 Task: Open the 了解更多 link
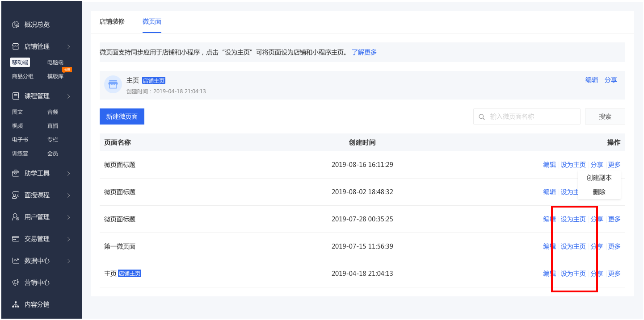(364, 52)
